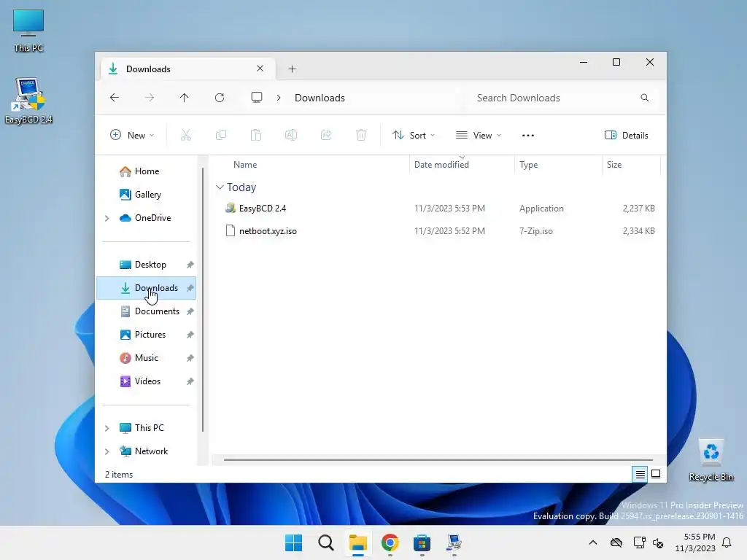Click the Copy icon in toolbar
This screenshot has width=747, height=560.
[221, 135]
